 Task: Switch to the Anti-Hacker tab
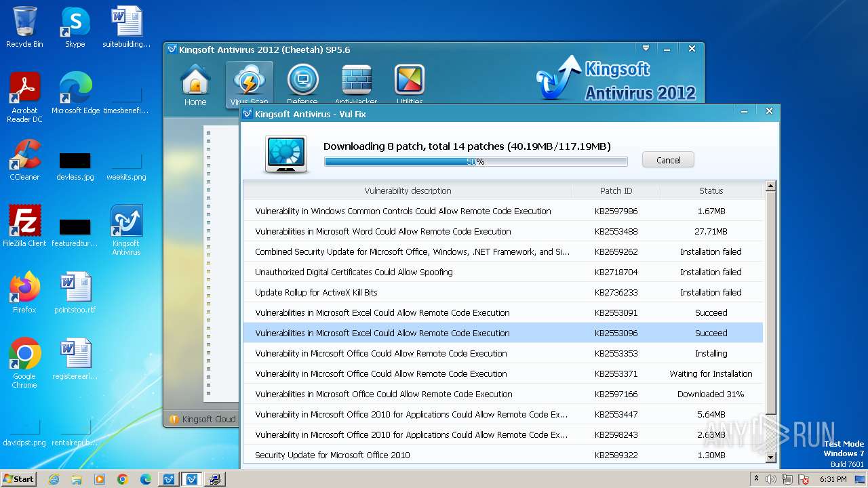[356, 85]
